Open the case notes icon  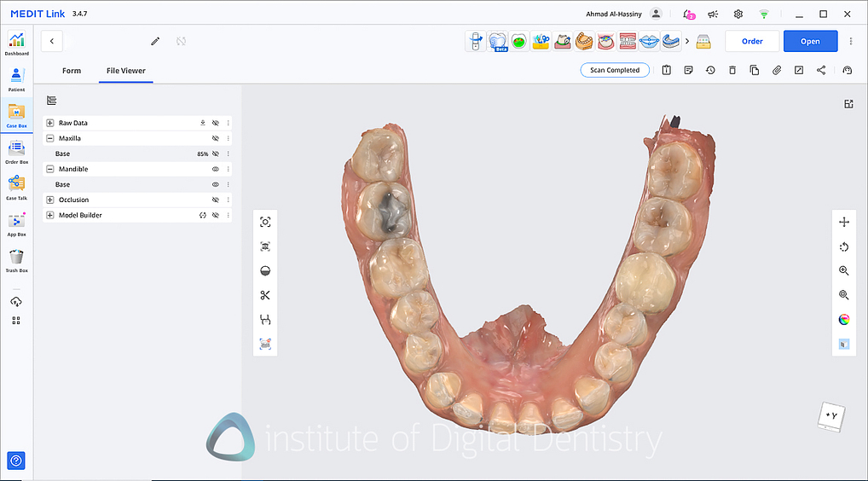click(689, 70)
